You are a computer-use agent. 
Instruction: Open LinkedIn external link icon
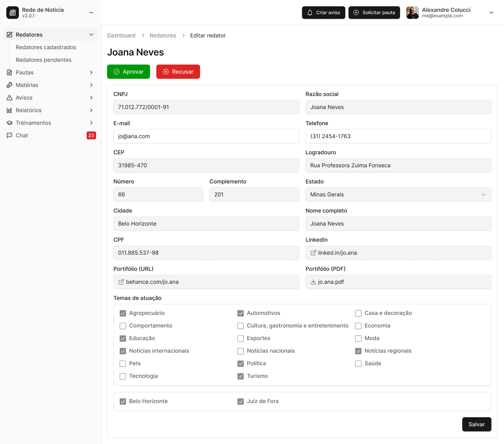(x=313, y=253)
